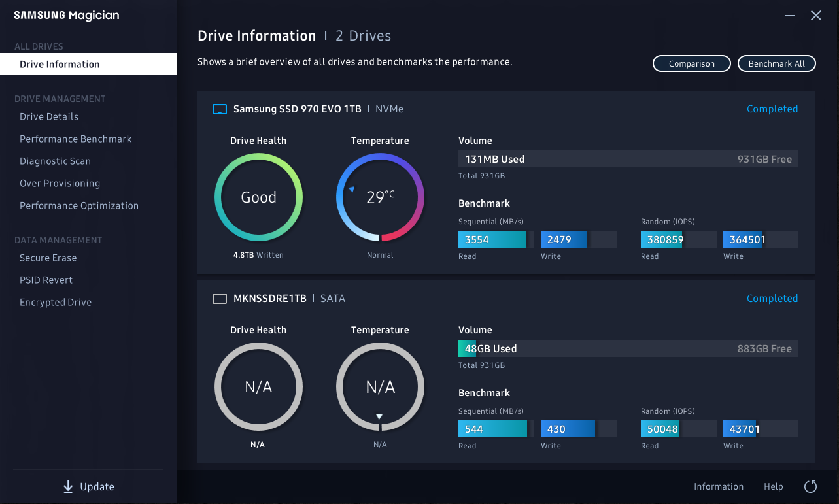Screen dimensions: 839x504
Task: Click the SATA interface label
Action: coord(332,299)
